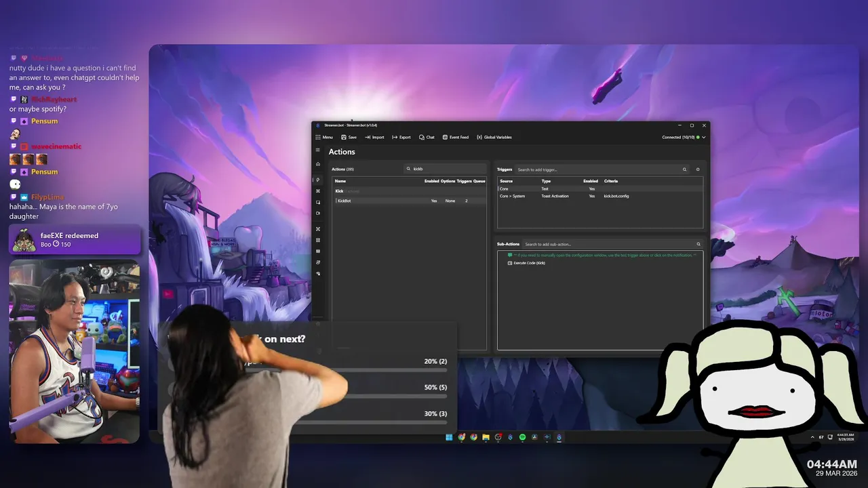Open OBS from the taskbar
The image size is (868, 488).
[x=498, y=437]
